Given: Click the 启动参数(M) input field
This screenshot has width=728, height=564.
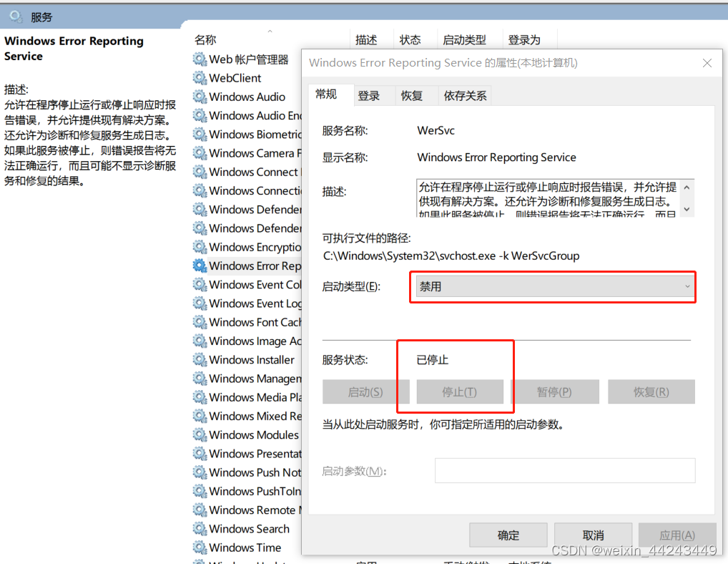Looking at the screenshot, I should click(565, 471).
